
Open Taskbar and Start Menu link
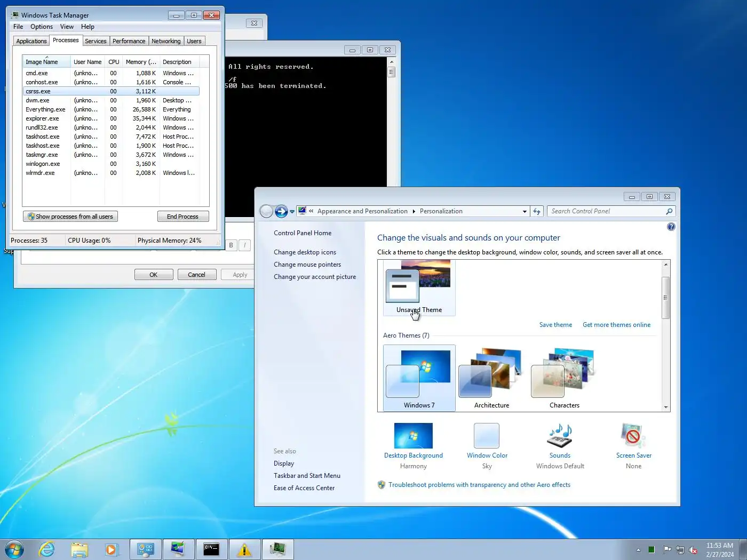(307, 476)
